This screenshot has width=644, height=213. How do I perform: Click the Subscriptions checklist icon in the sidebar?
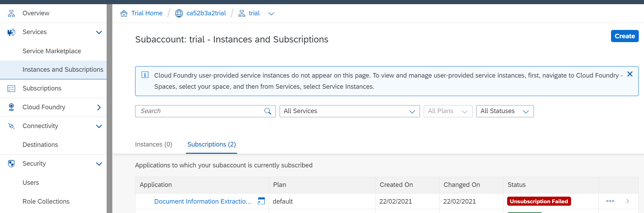(x=11, y=88)
